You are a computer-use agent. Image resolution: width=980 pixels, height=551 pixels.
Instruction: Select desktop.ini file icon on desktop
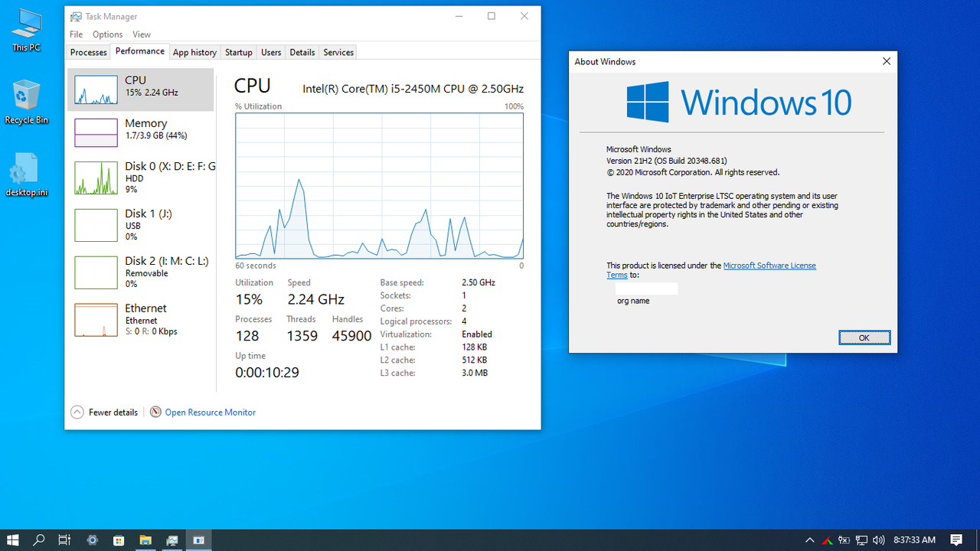click(x=26, y=174)
